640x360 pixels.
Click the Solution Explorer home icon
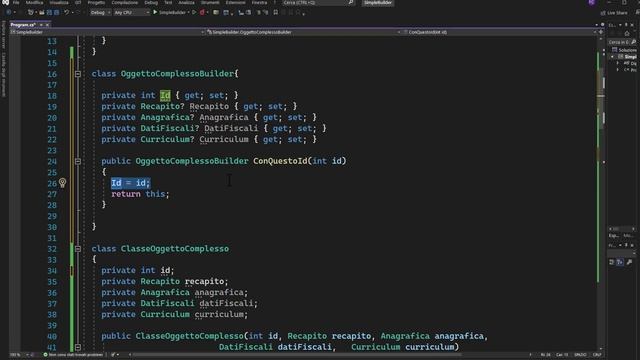coord(627,33)
